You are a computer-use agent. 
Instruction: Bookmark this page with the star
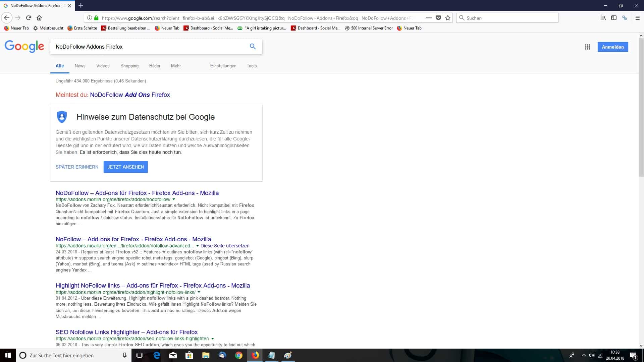[x=448, y=18]
